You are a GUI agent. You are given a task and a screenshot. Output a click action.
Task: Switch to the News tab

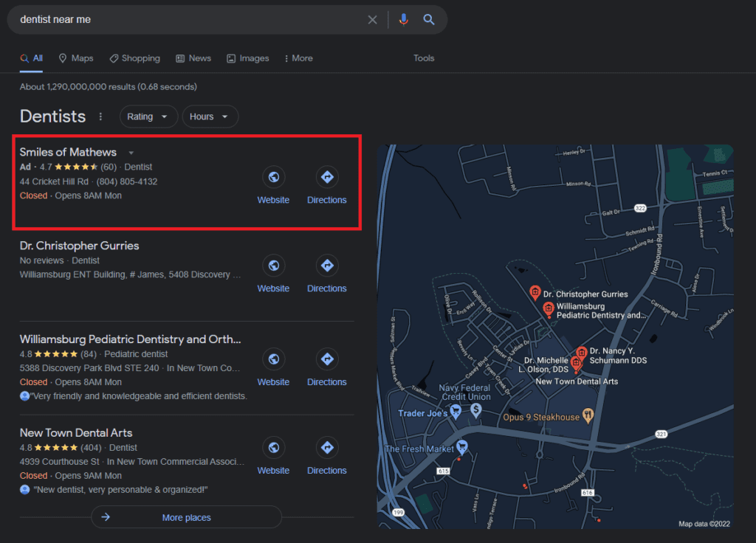[x=193, y=58]
